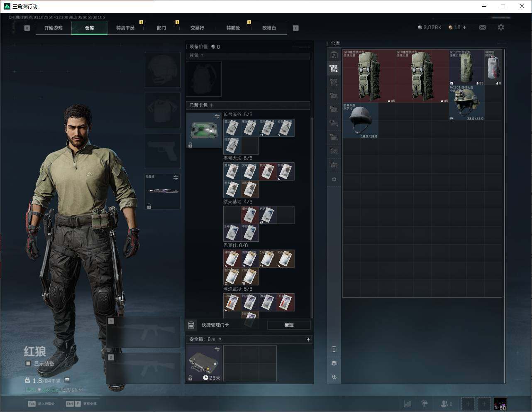Open the stats bar-chart icon in bottom bar
This screenshot has height=412, width=532.
[408, 404]
